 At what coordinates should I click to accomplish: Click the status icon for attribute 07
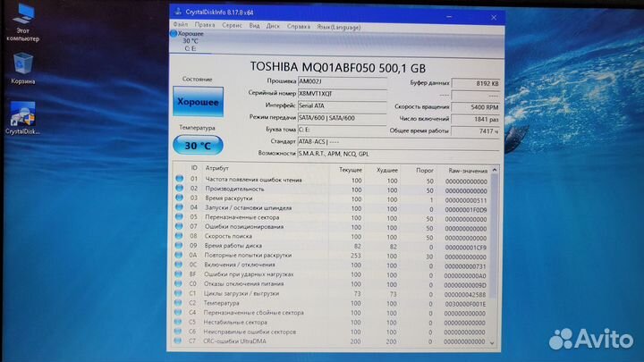(179, 226)
